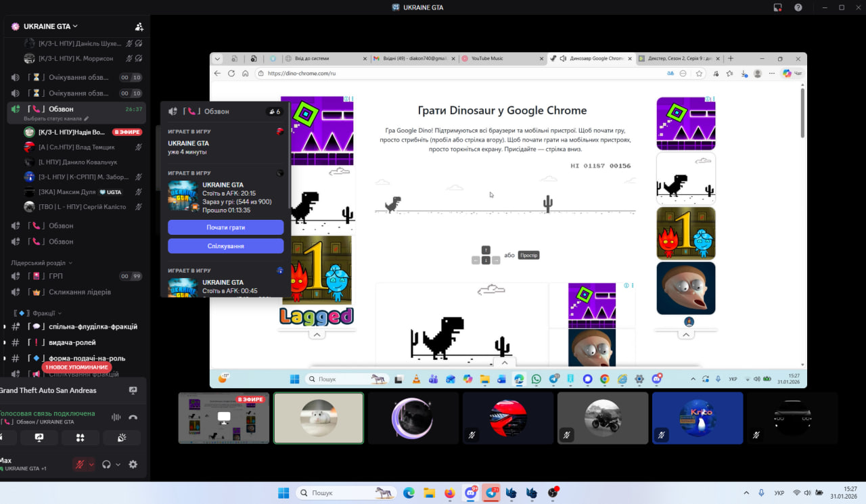Viewport: 866px width, 504px height.
Task: Open the Discord inbox icon in title bar
Action: (778, 7)
